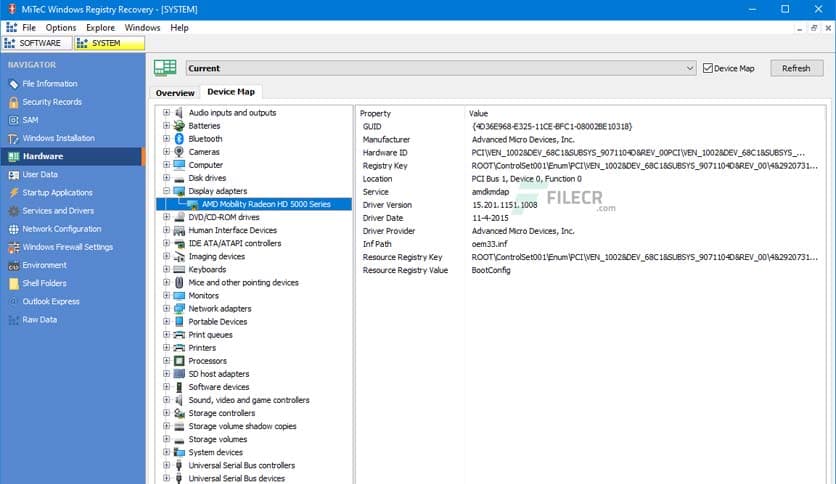Screen dimensions: 836x484
Task: Switch to the Device Map tab
Action: (231, 92)
